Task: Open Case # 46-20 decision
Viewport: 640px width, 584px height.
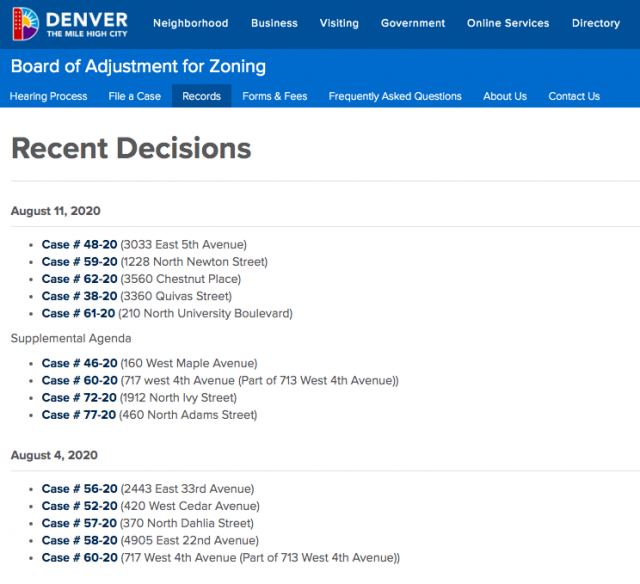Action: click(80, 363)
